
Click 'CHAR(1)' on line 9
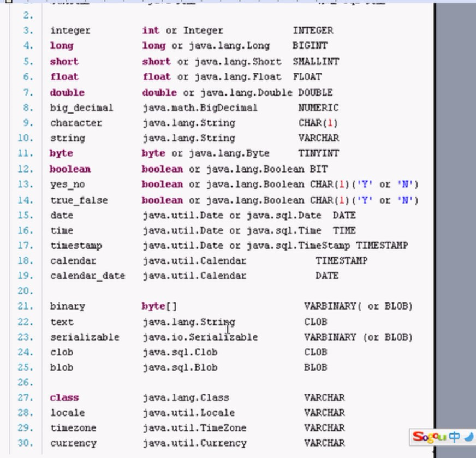click(318, 123)
